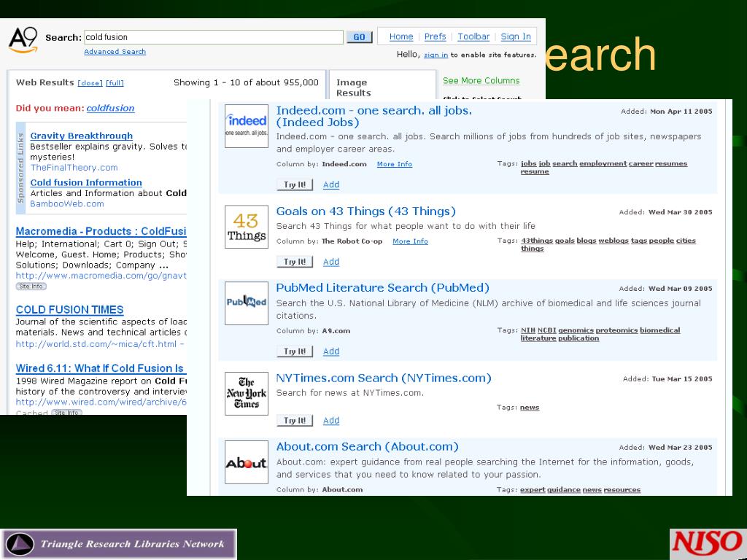Click the Site Info badge under Macromedia result
Viewport: 747px width, 560px height.
[31, 286]
